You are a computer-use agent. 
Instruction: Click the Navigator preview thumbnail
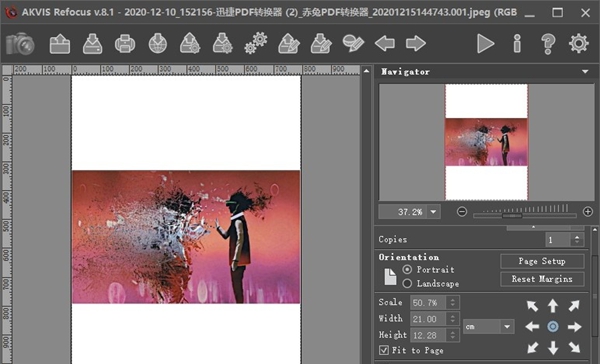tap(486, 142)
